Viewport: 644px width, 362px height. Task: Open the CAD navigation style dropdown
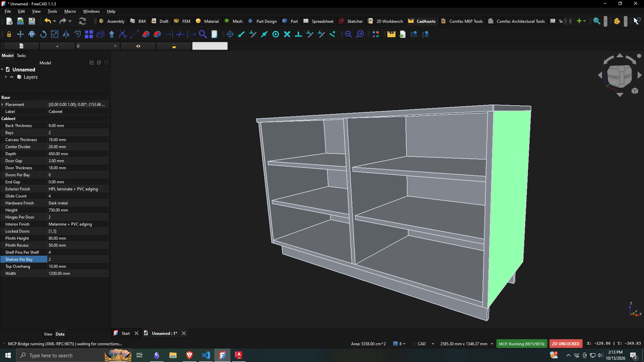(433, 344)
